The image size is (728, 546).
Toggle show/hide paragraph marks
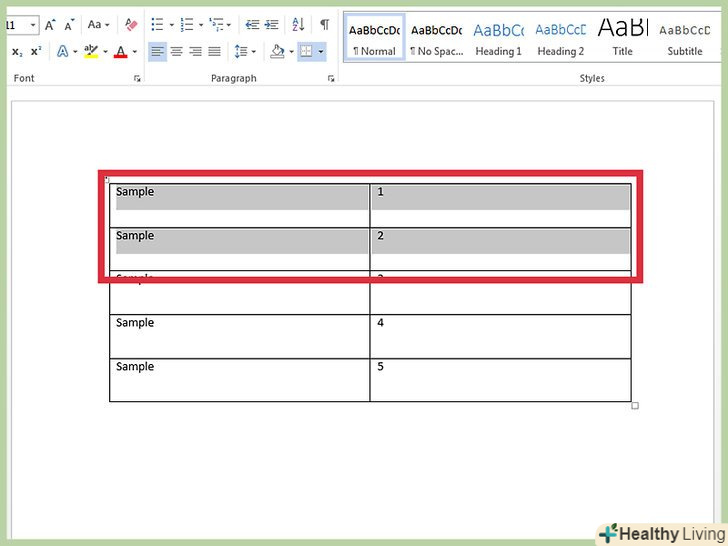[x=324, y=25]
